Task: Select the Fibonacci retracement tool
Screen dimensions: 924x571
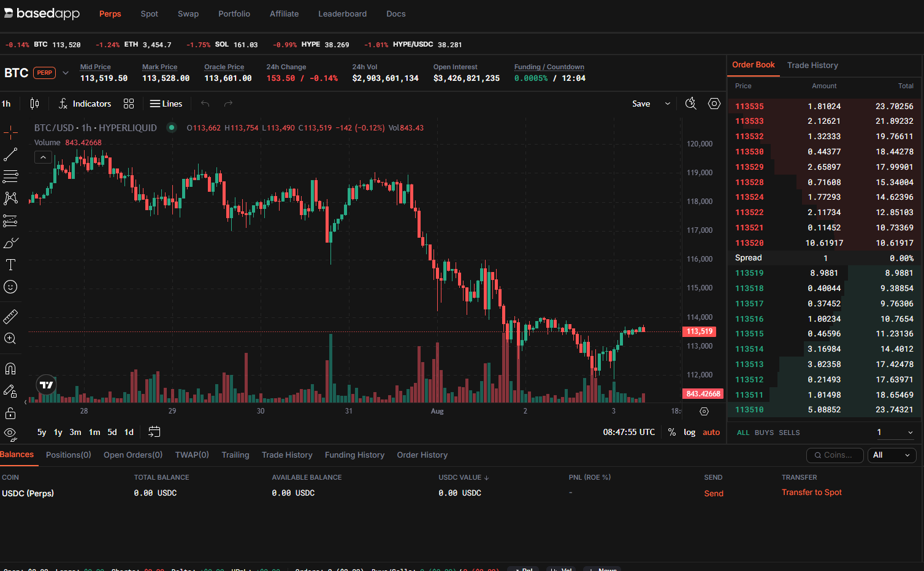Action: [x=10, y=176]
